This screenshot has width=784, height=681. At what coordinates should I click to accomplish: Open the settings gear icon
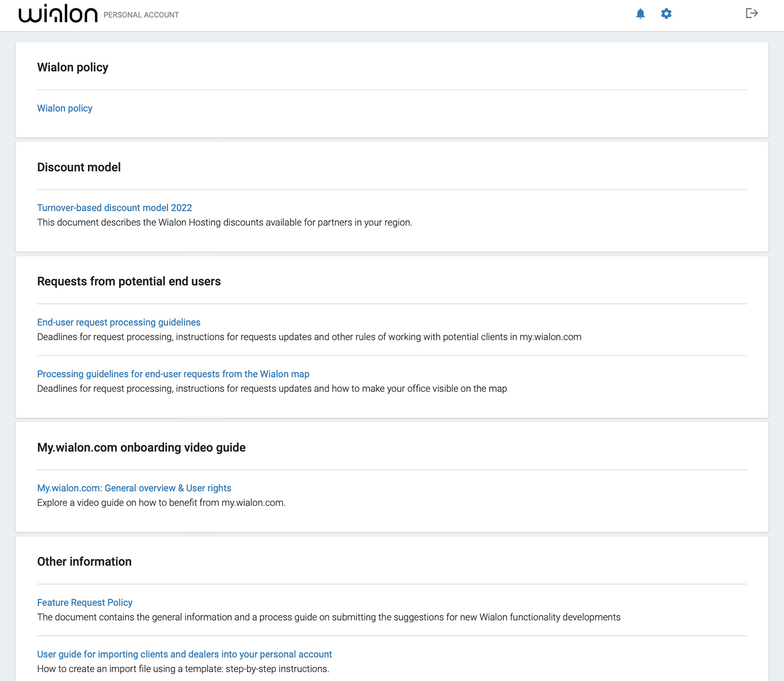(x=666, y=14)
